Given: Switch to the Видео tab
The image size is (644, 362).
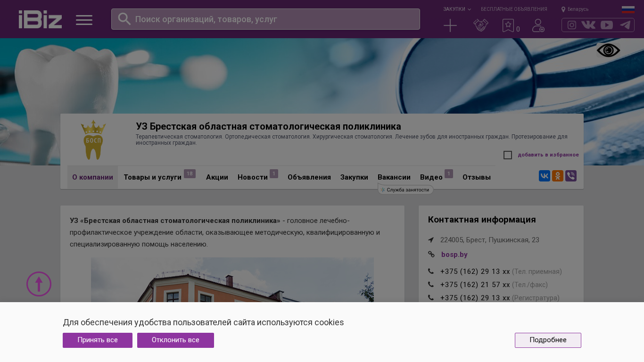Looking at the screenshot, I should click(431, 177).
